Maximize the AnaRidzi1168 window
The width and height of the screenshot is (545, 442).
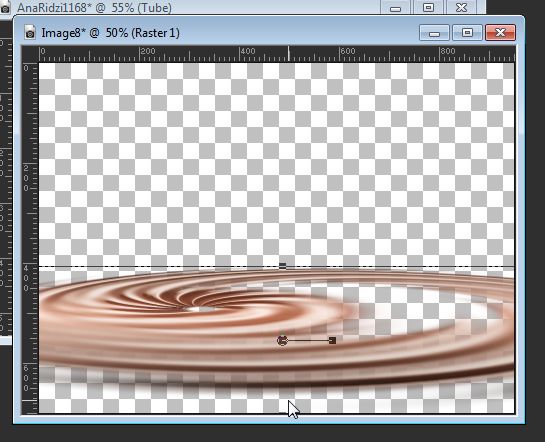[428, 7]
